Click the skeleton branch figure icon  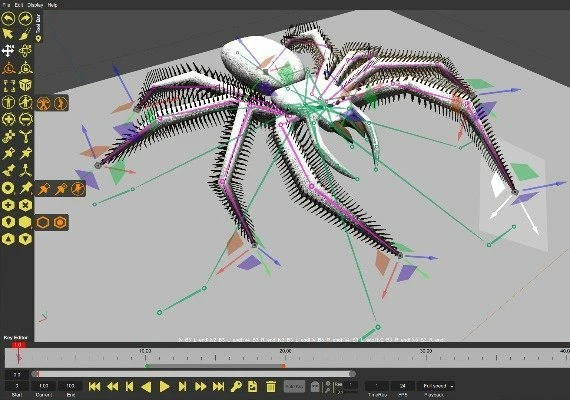pyautogui.click(x=25, y=171)
